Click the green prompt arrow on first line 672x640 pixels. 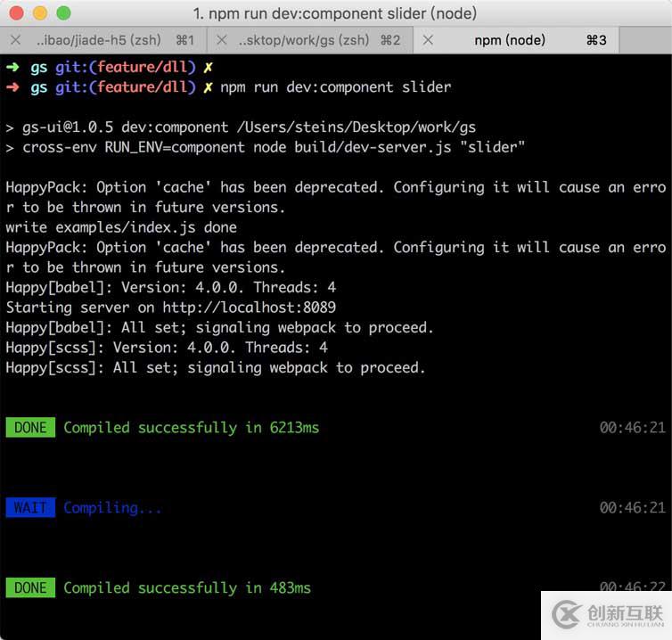tap(12, 67)
